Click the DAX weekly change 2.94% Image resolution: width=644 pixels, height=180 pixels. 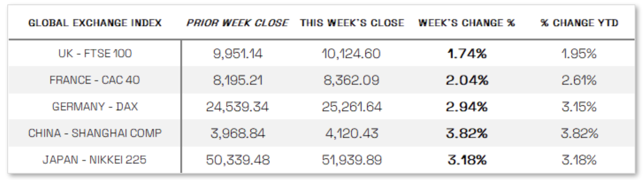click(467, 107)
